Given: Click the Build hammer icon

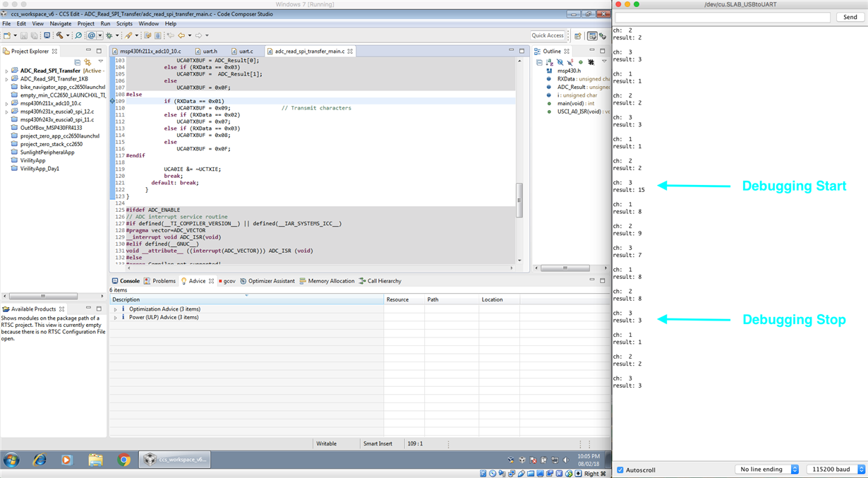Looking at the screenshot, I should coord(60,35).
